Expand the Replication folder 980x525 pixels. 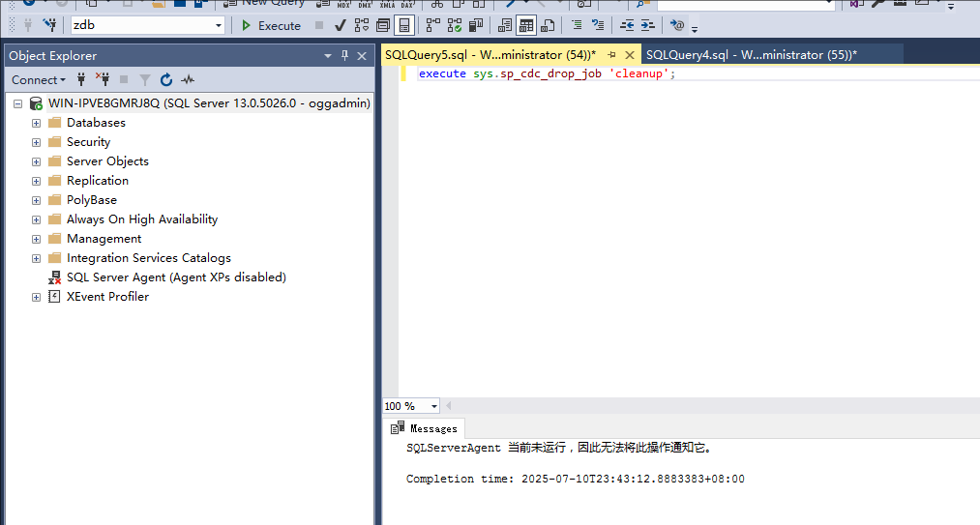36,181
